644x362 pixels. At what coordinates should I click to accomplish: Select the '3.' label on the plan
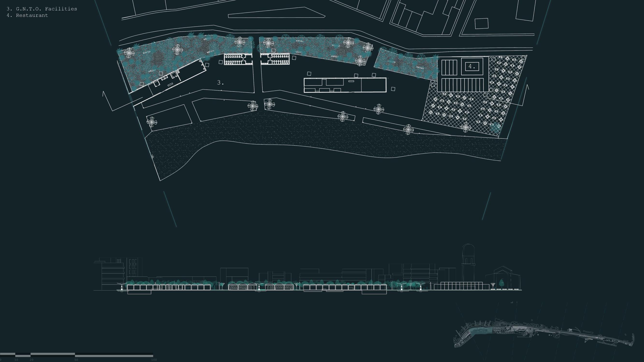(220, 83)
